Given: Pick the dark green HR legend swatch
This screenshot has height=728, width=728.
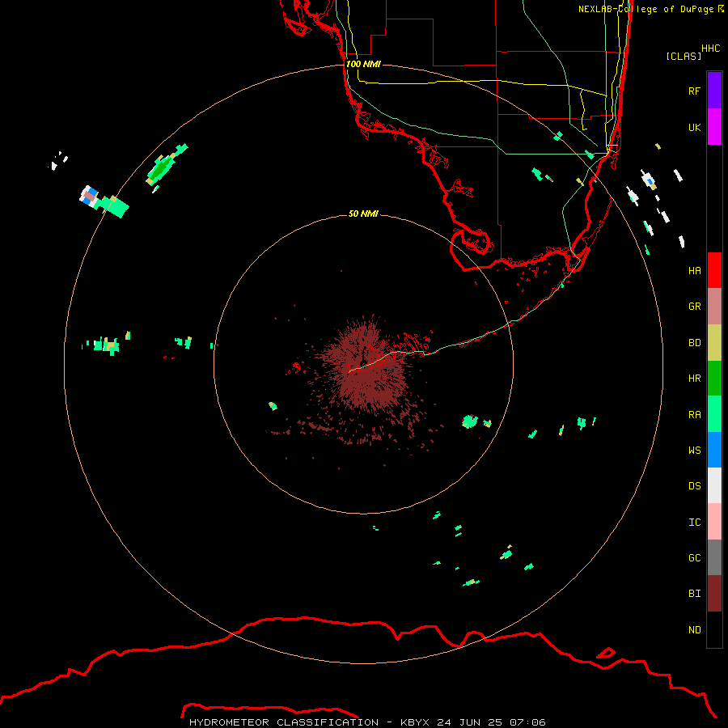Looking at the screenshot, I should (714, 379).
